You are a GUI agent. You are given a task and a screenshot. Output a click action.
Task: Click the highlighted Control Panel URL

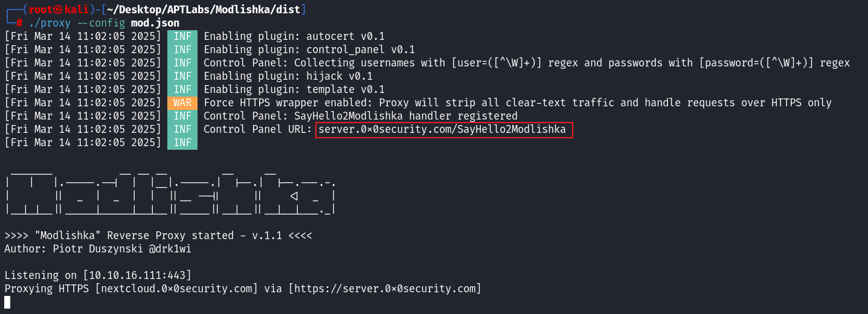(442, 129)
